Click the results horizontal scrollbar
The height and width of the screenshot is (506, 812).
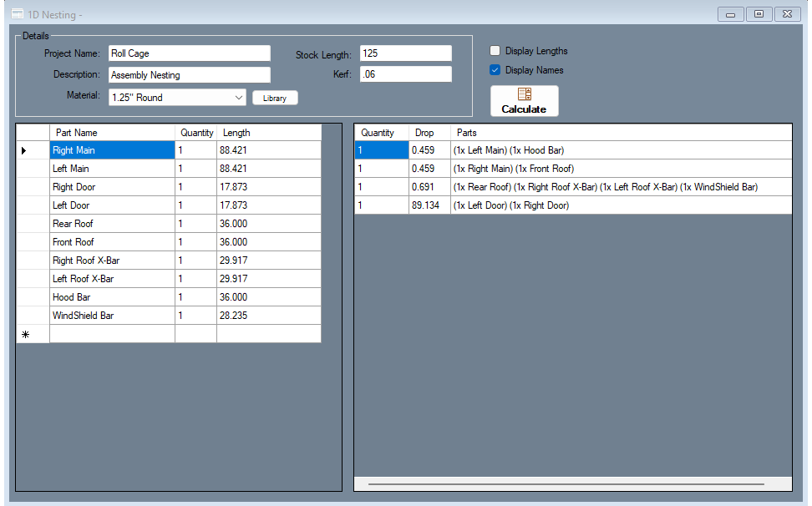[x=566, y=484]
